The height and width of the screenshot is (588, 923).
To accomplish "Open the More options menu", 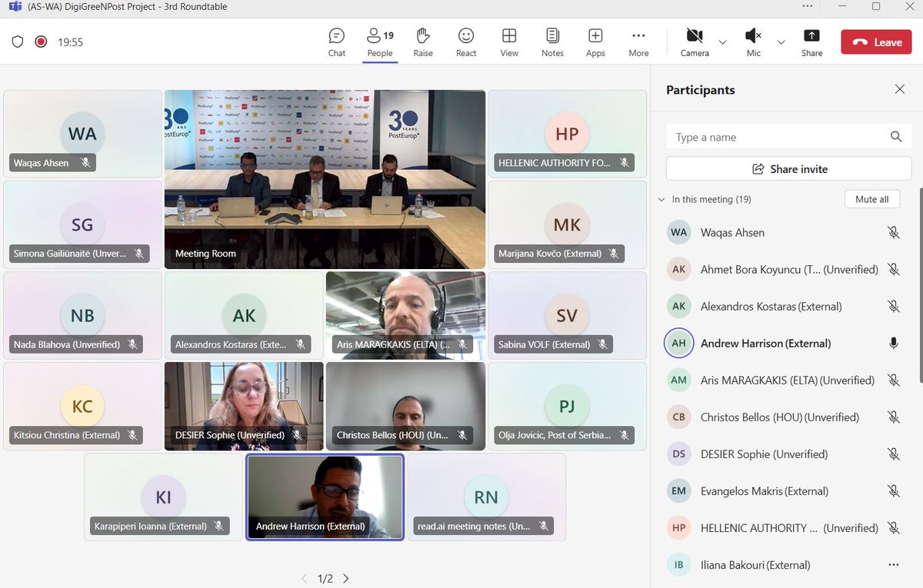I will pos(638,42).
